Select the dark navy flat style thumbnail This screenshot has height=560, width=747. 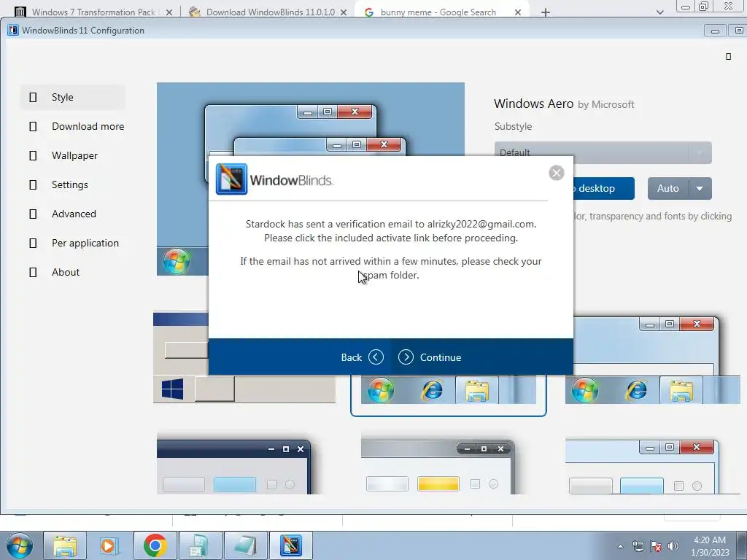(x=233, y=466)
